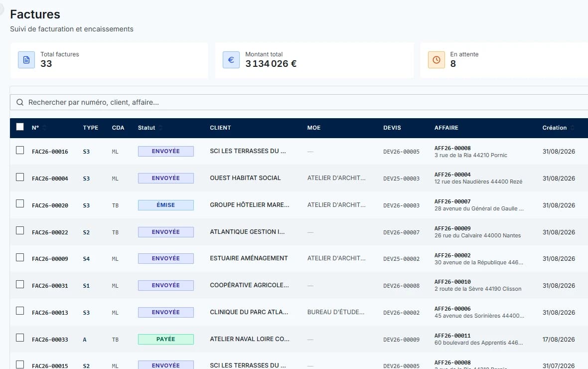Check the row box for invoice FAC26-00031
The image size is (588, 369).
[x=20, y=284]
